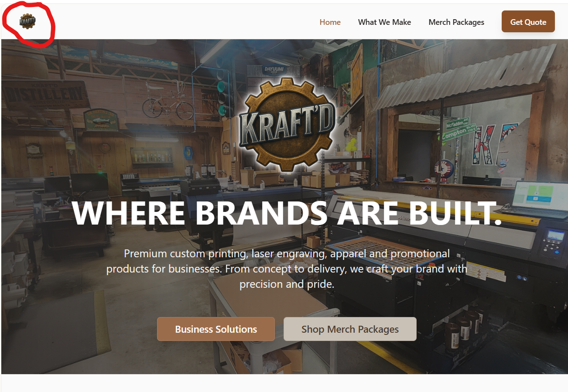Image resolution: width=568 pixels, height=392 pixels.
Task: Select the Business Solutions button
Action: point(216,329)
